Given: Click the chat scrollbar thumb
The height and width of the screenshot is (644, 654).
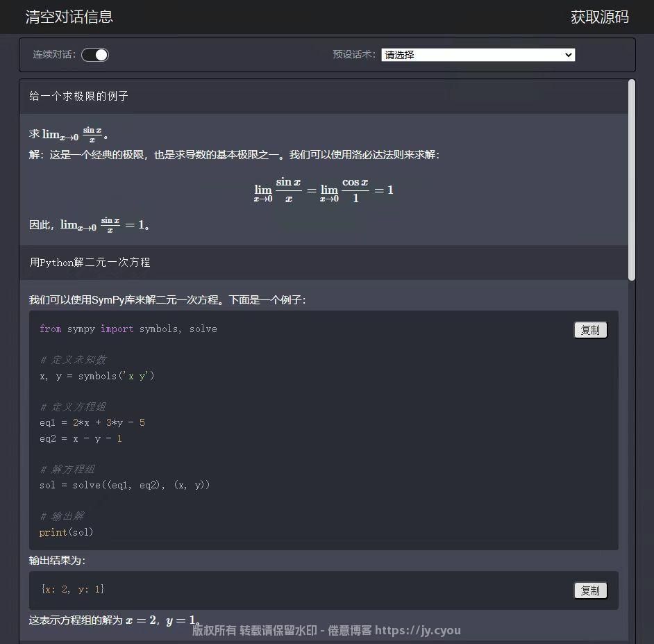Looking at the screenshot, I should coord(631,181).
